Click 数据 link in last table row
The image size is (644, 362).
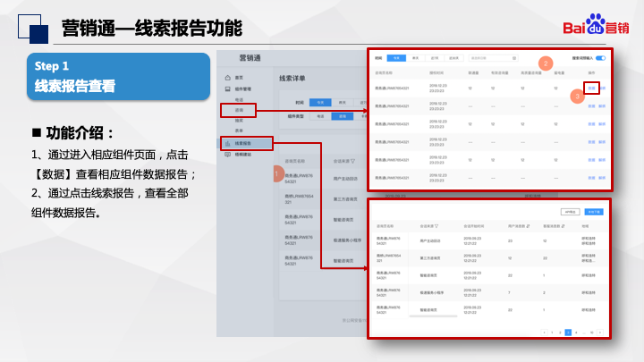pyautogui.click(x=591, y=178)
